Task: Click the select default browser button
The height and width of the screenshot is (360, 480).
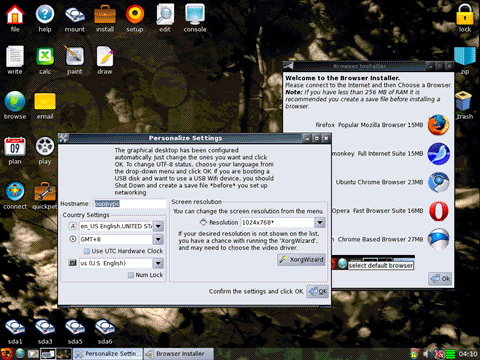Action: coord(380,265)
